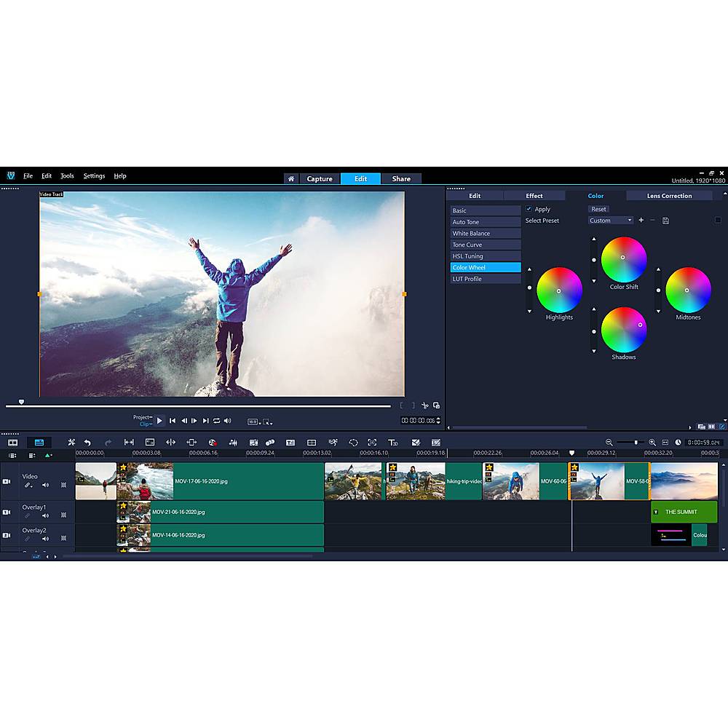Toggle repeat playback in preview controls
Image resolution: width=728 pixels, height=728 pixels.
click(216, 421)
